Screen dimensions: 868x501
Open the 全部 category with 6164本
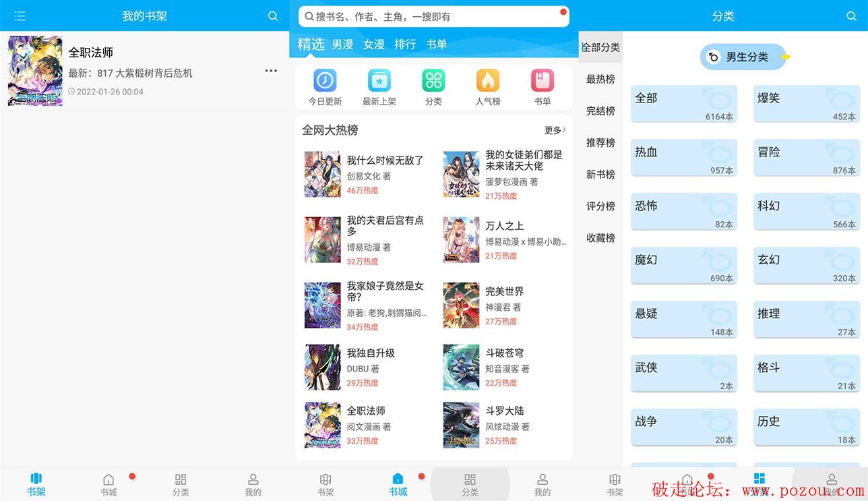coord(684,105)
